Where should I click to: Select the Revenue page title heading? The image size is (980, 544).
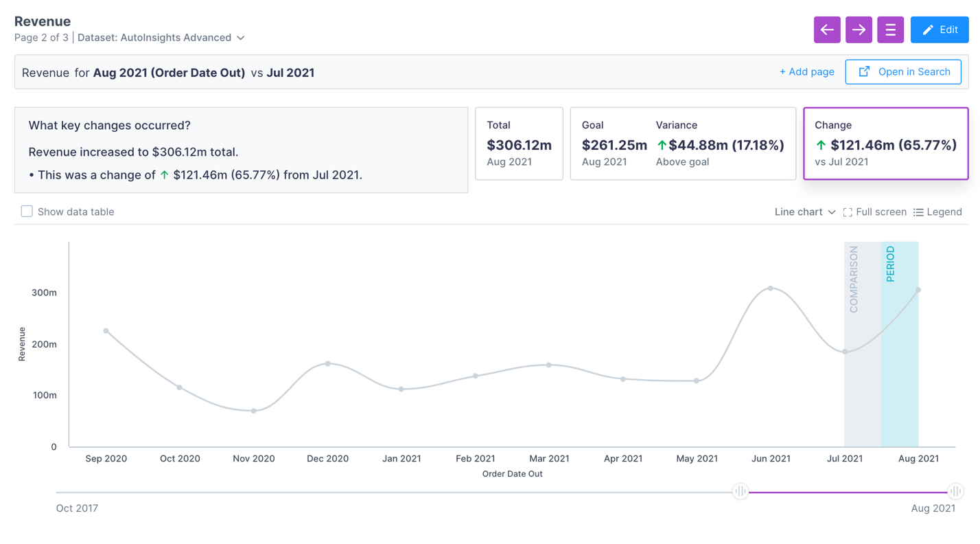click(x=43, y=21)
